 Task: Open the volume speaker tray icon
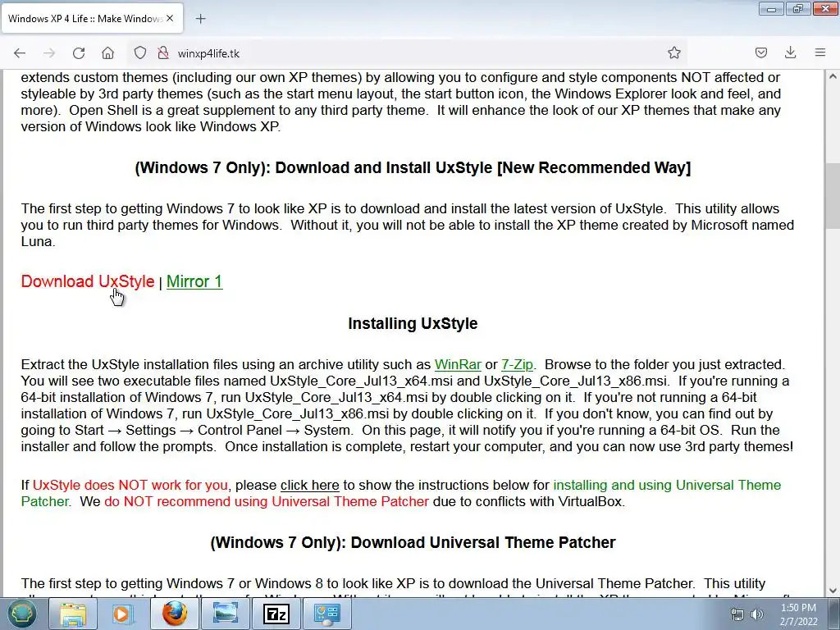coord(757,614)
